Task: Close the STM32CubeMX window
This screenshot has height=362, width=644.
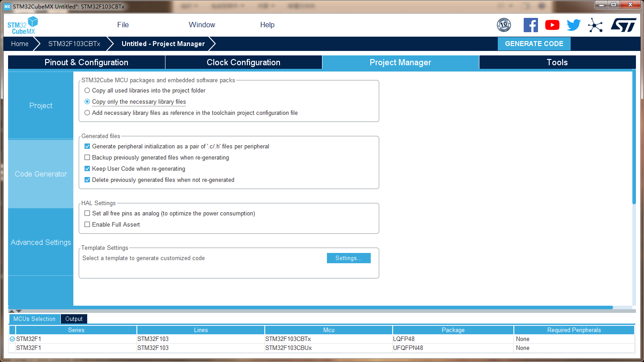Action: click(630, 5)
